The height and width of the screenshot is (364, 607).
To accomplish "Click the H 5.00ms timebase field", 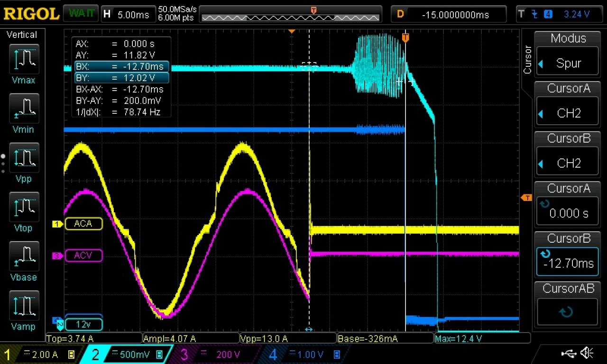I will 129,14.
